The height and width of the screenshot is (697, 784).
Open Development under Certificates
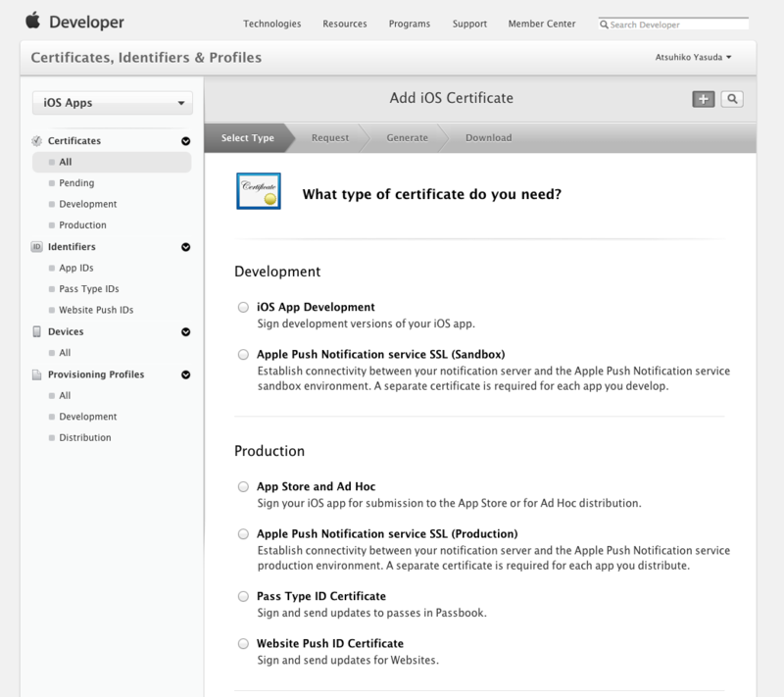[88, 204]
